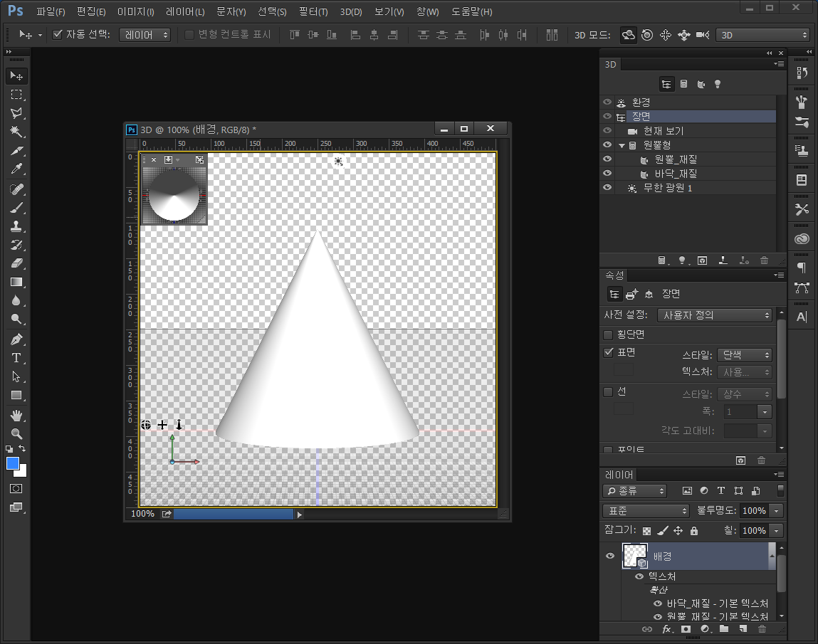Open the 사전 설정 dropdown
The image size is (818, 644).
pos(715,315)
